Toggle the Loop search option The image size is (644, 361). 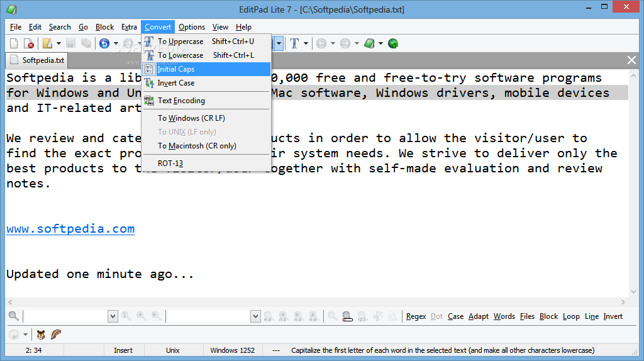pos(571,316)
